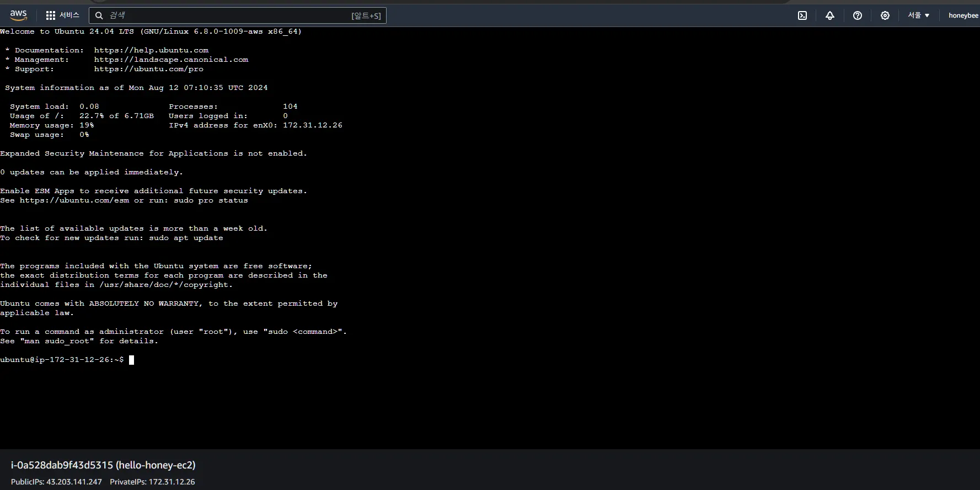This screenshot has height=490, width=980.
Task: Click the Processes 104 value
Action: pyautogui.click(x=290, y=106)
